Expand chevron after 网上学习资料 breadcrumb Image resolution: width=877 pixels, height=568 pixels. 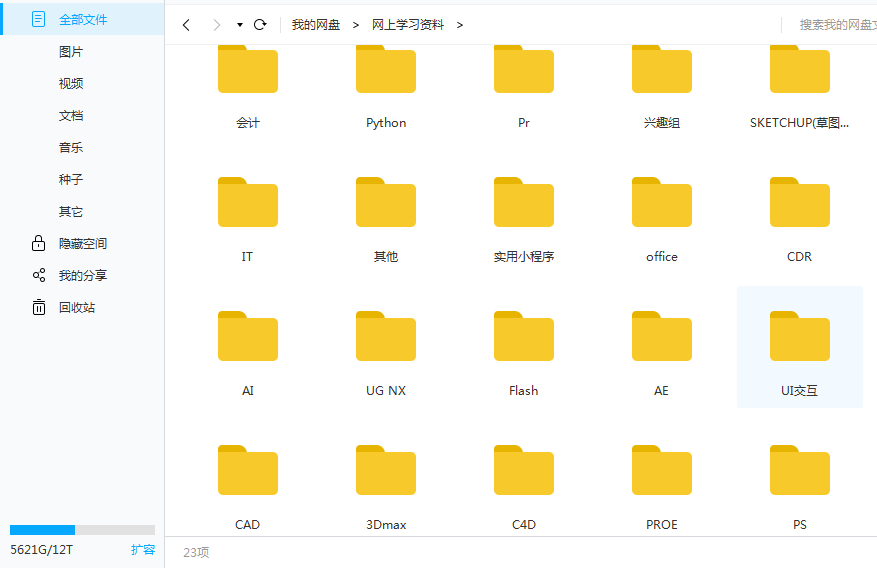click(460, 25)
